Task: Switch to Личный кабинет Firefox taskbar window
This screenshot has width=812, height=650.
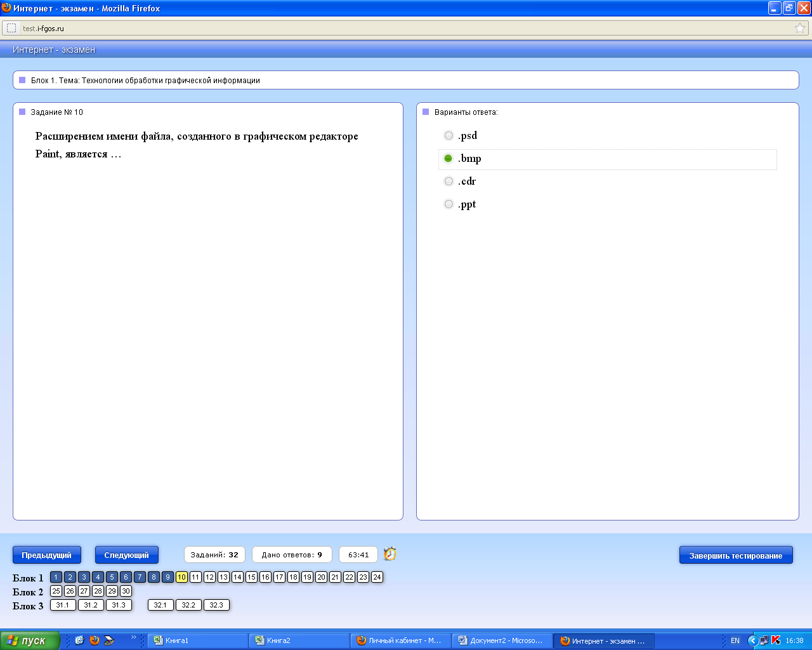Action: point(400,640)
